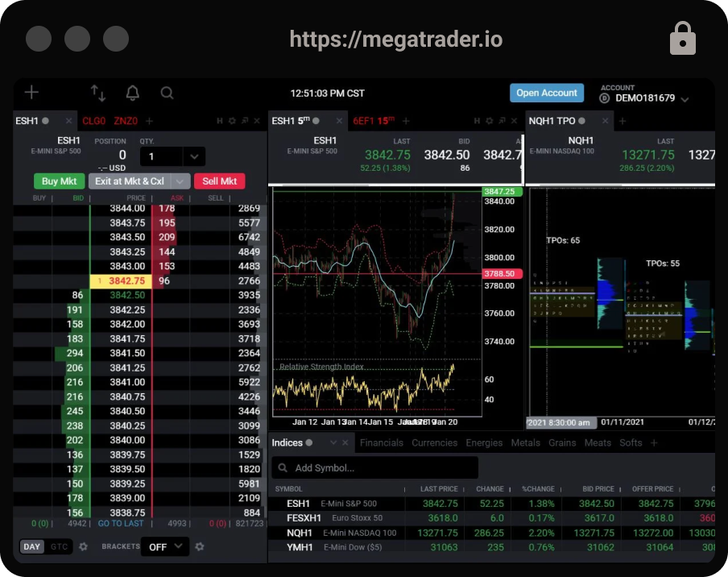Image resolution: width=728 pixels, height=577 pixels.
Task: Open the BRACKETS OFF dropdown
Action: 164,546
